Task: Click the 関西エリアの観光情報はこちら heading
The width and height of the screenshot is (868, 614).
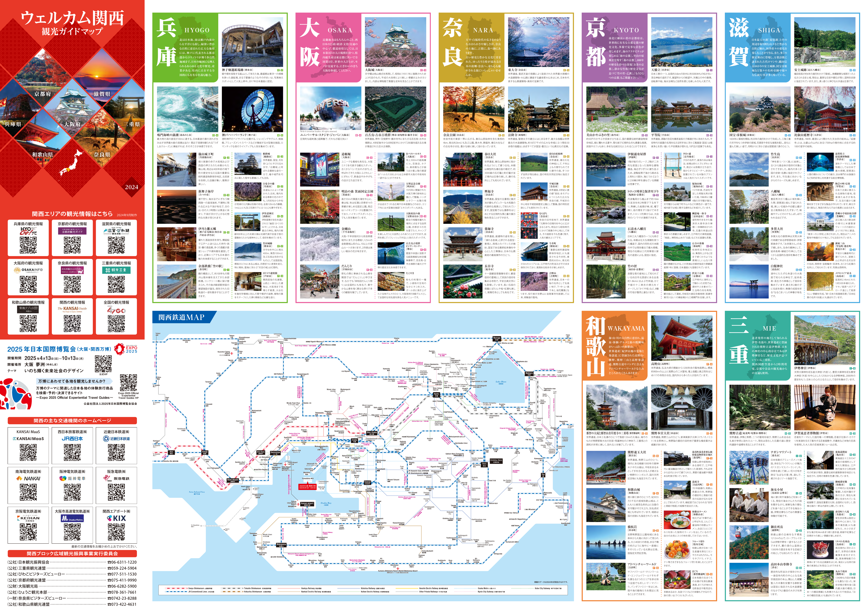Action: click(x=72, y=214)
